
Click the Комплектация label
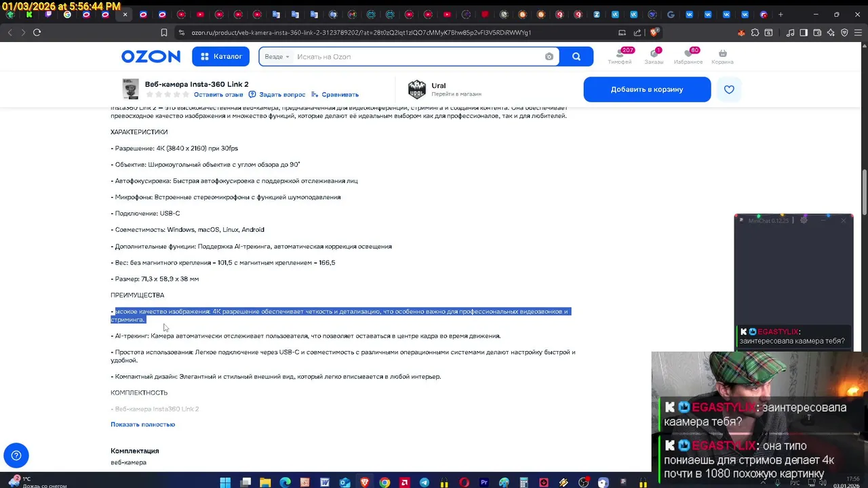pos(134,451)
